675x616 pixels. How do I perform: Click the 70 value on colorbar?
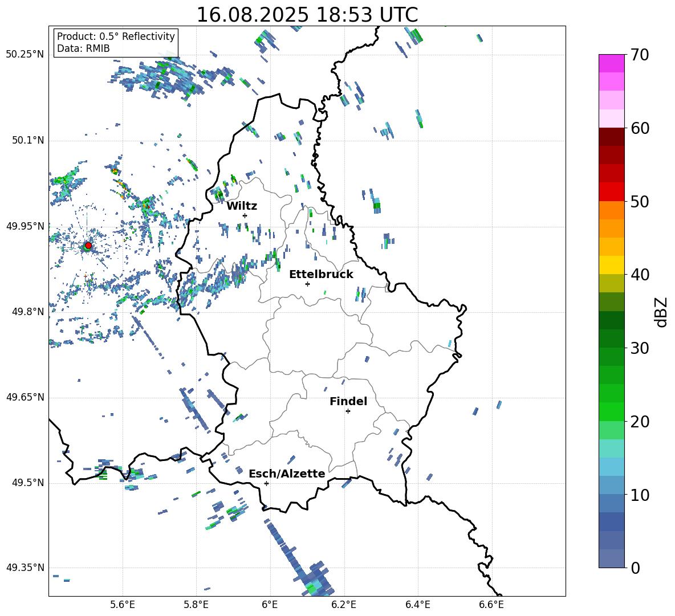click(640, 55)
